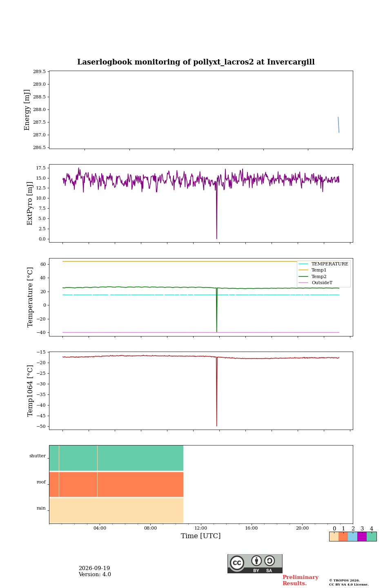Click the © TROPOS 2026 copyright text
Viewport: 392px width, 588px height.
[x=345, y=580]
